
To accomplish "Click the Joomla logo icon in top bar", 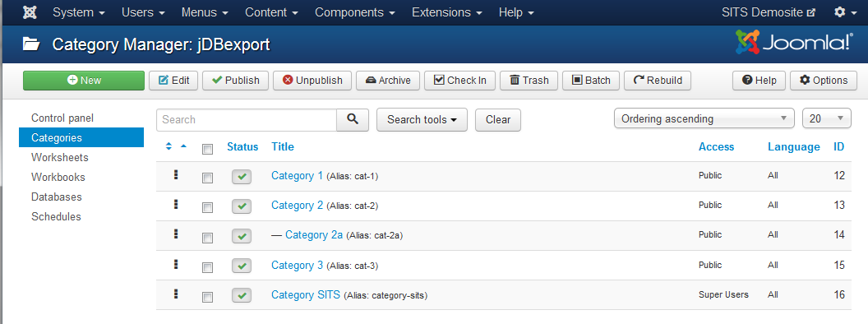I will tap(30, 12).
